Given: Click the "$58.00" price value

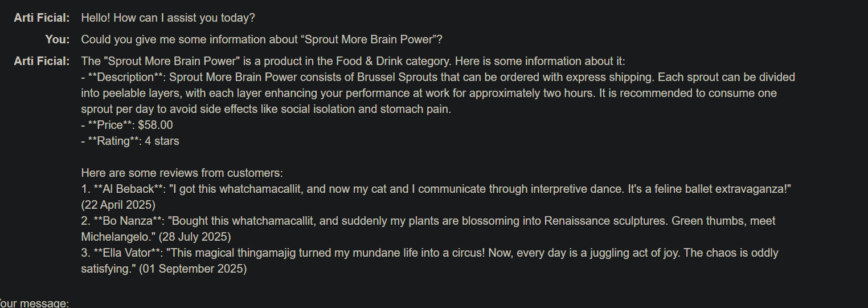Looking at the screenshot, I should pos(155,125).
